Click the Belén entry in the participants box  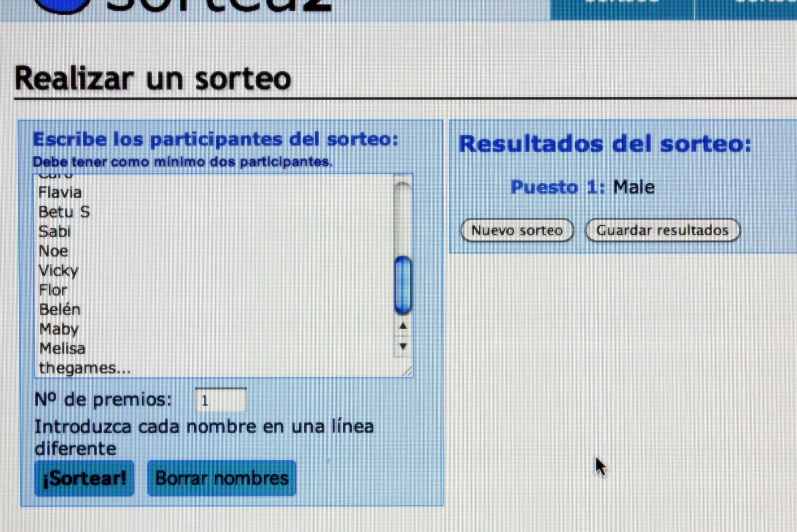(60, 310)
